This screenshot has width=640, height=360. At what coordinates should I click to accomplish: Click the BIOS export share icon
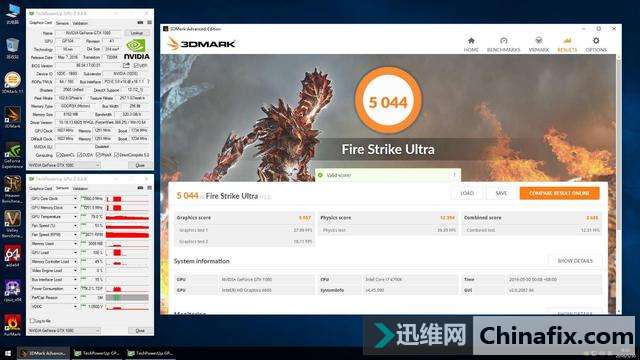click(x=127, y=65)
